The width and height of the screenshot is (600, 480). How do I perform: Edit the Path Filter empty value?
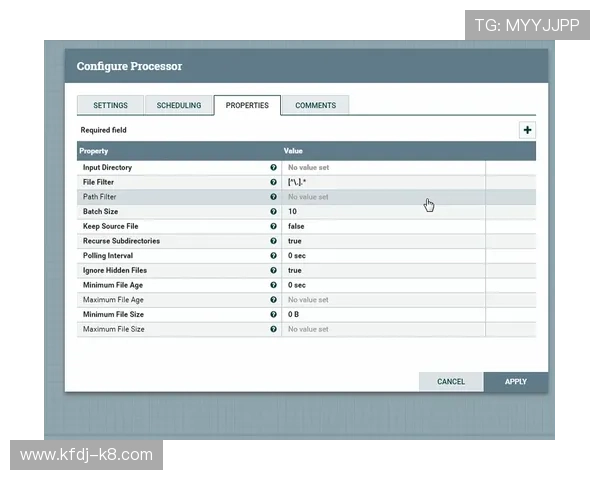click(x=383, y=197)
